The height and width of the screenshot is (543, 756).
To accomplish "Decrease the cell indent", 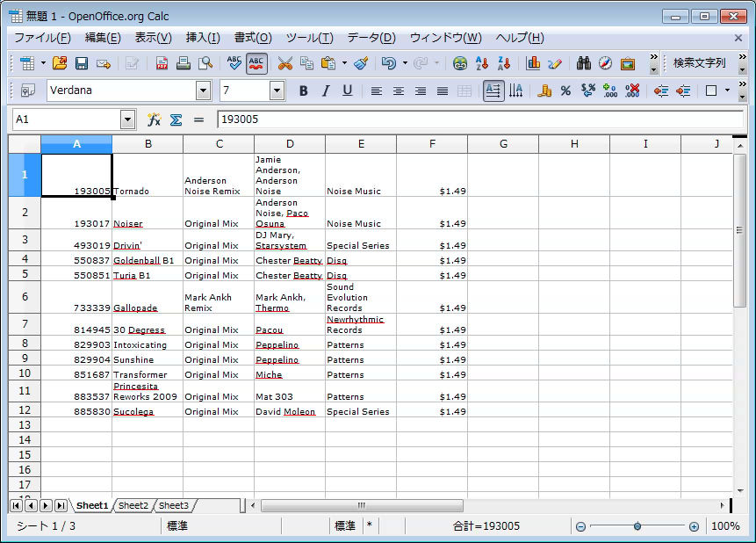I will click(661, 90).
